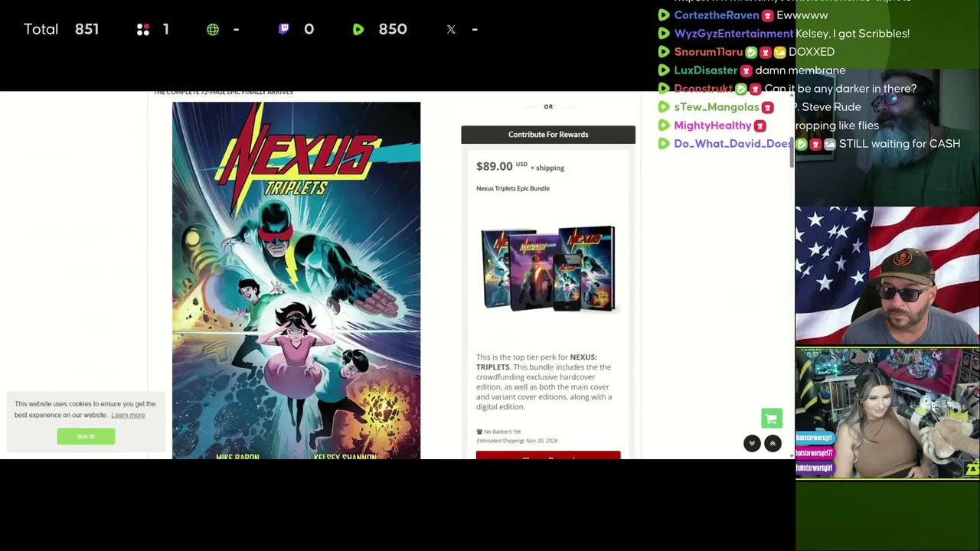Screen dimensions: 980x551
Task: Click the red badge after LuxDisaster
Action: point(746,70)
